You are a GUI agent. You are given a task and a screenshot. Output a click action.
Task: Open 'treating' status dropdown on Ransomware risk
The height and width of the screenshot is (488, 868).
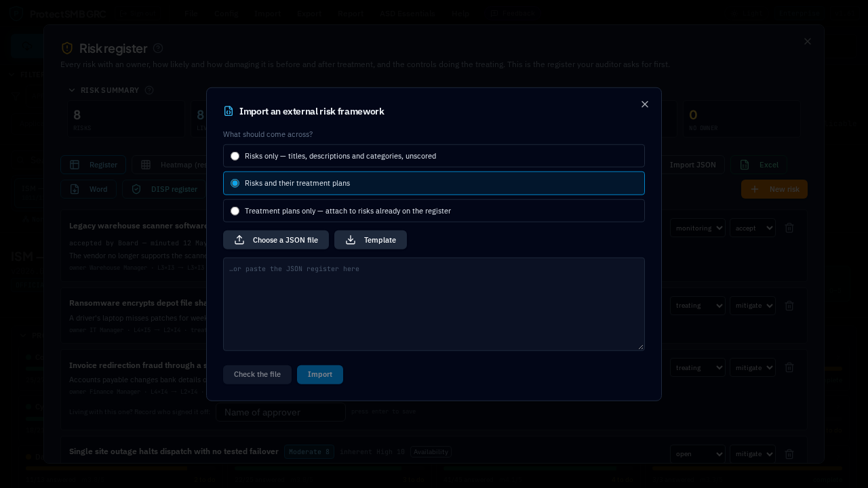pyautogui.click(x=698, y=306)
